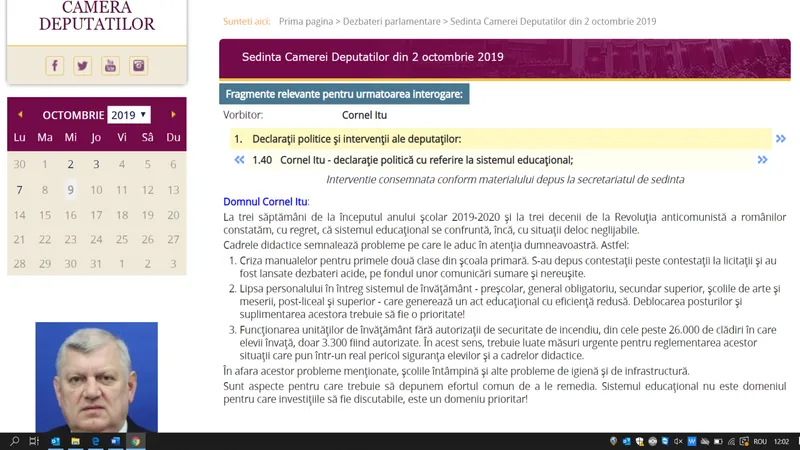Click the Cornel Itu portrait photo
Screen dimensions: 800x450
(x=96, y=376)
